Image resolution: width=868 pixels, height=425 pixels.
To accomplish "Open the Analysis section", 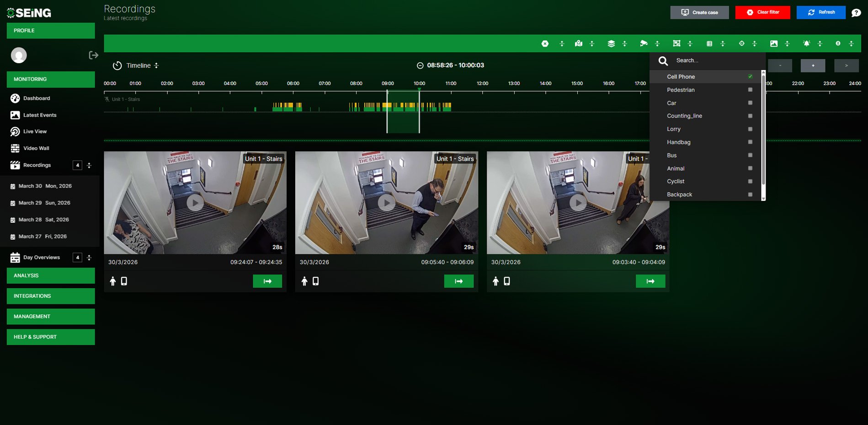I will (x=50, y=275).
